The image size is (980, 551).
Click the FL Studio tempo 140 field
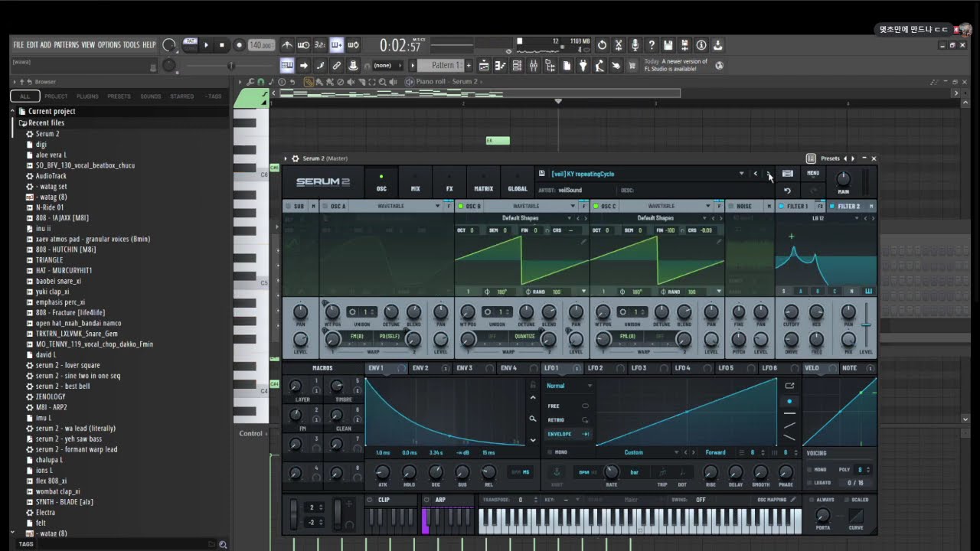pyautogui.click(x=261, y=45)
